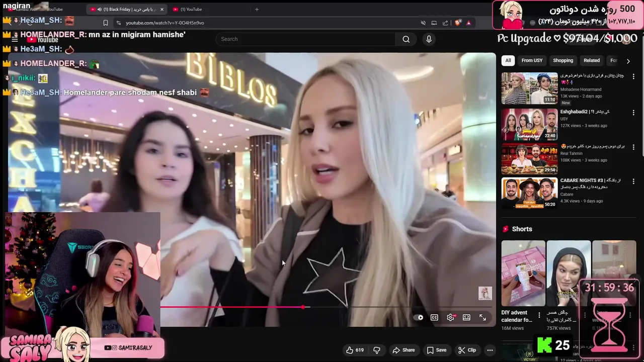The width and height of the screenshot is (644, 362).
Task: Click the share page icon in address bar
Action: (x=445, y=23)
